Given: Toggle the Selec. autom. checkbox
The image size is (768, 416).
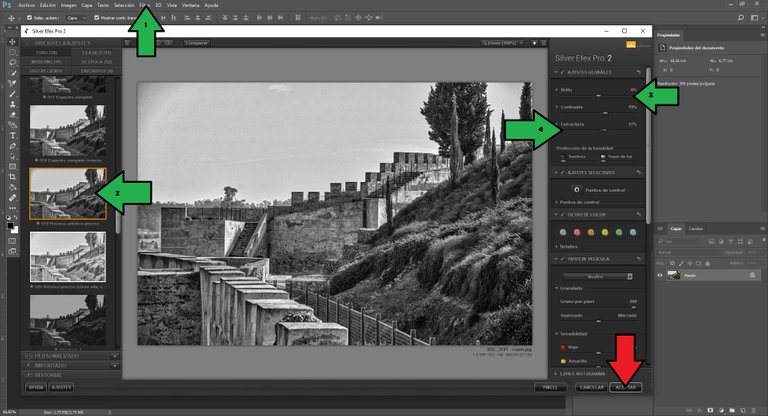Looking at the screenshot, I should point(29,18).
